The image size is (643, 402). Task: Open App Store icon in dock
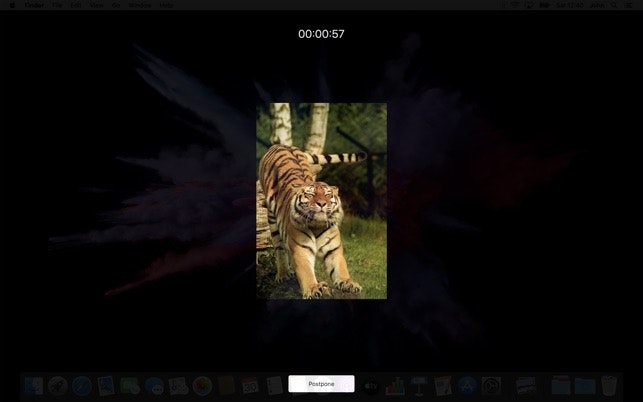tap(467, 386)
